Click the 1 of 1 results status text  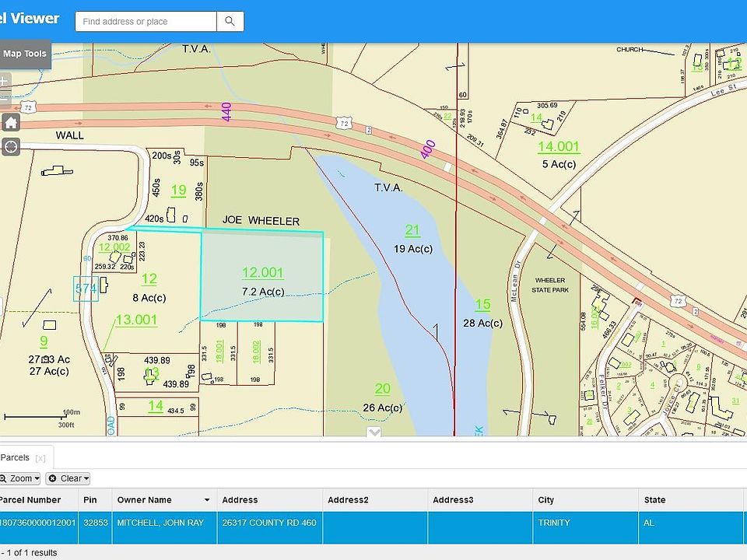[x=29, y=553]
